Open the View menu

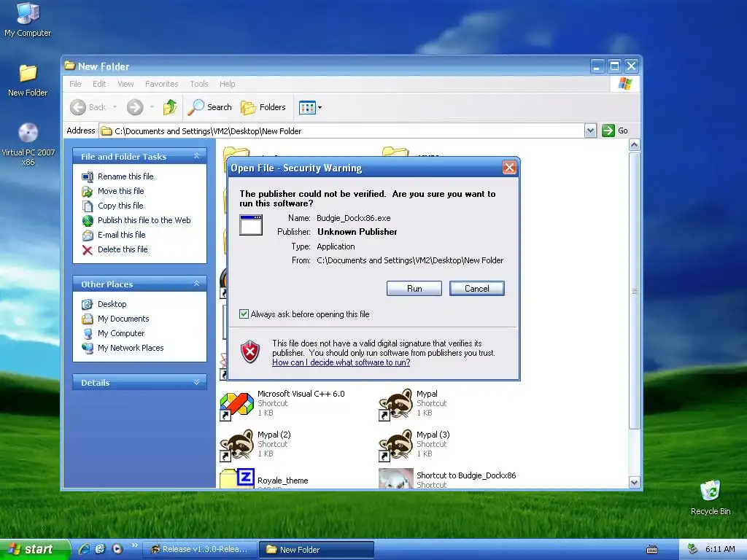tap(125, 84)
